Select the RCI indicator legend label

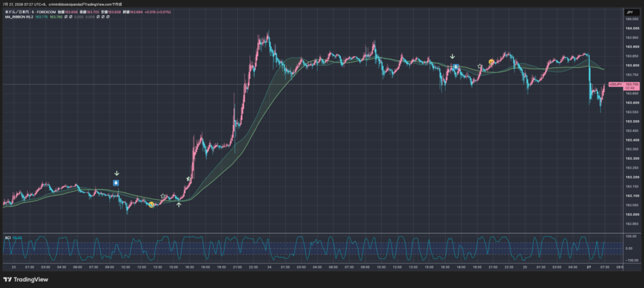[8, 238]
